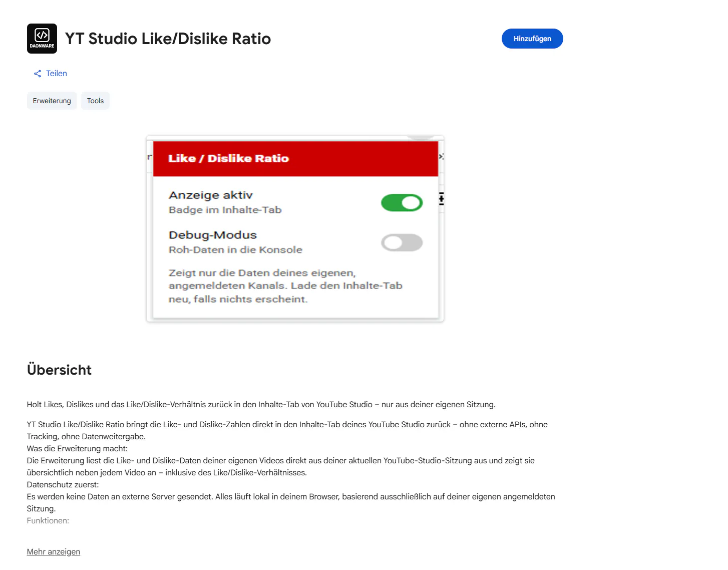Click the share icon next to Teilen
728x570 pixels.
tap(38, 74)
